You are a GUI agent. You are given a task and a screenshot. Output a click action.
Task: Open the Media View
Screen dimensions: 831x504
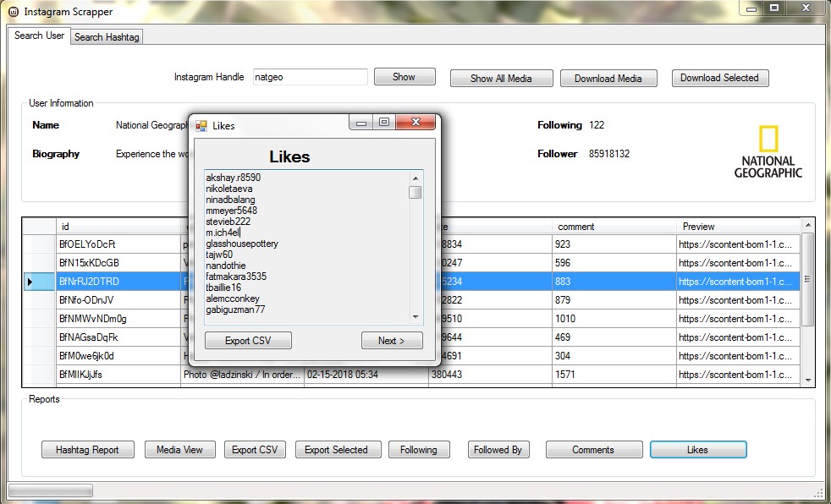click(x=179, y=450)
